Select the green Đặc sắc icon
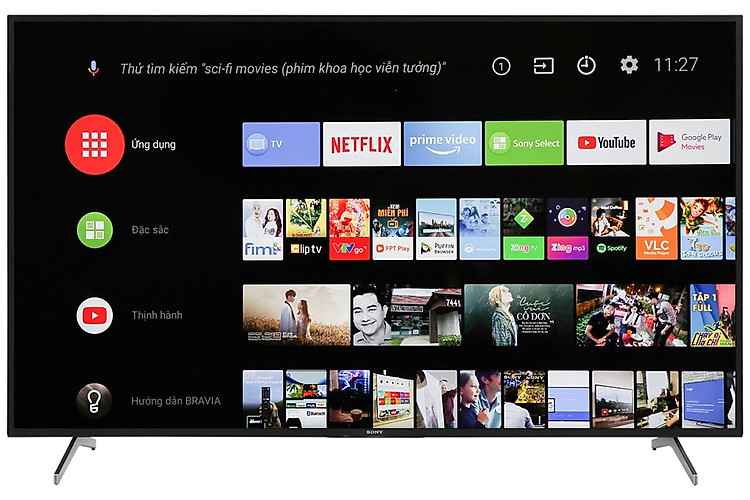750x500 pixels. pos(94,230)
